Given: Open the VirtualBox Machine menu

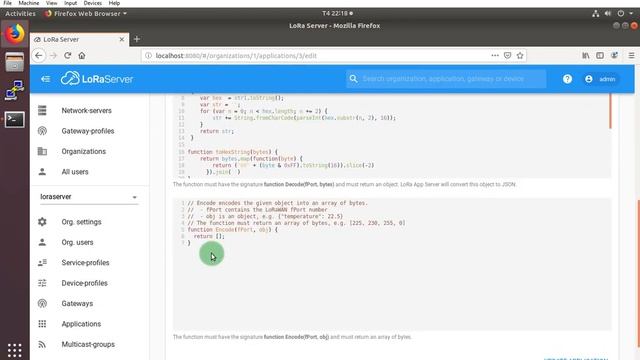Looking at the screenshot, I should click(x=29, y=3).
